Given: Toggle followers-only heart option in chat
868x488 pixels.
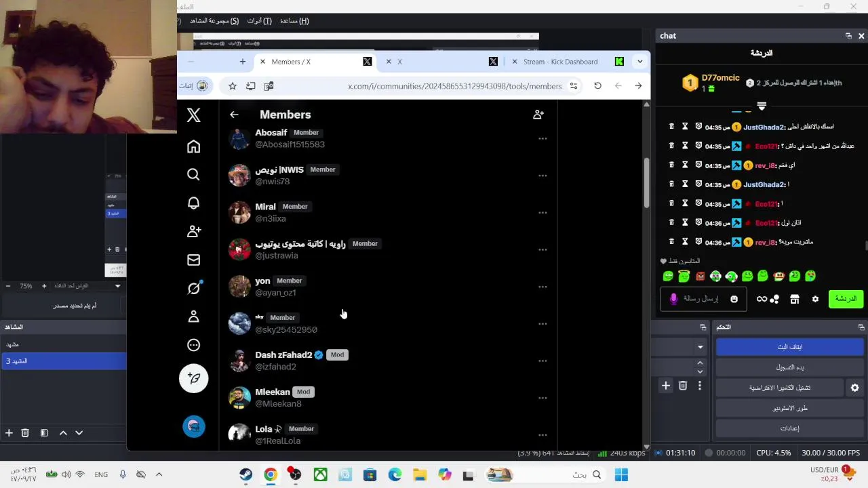Looking at the screenshot, I should [x=663, y=261].
